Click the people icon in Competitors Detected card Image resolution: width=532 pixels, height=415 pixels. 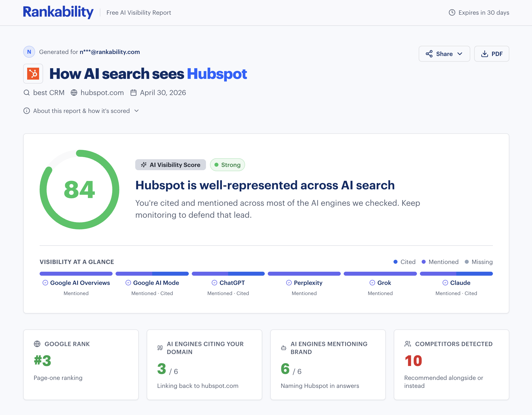[x=408, y=344]
